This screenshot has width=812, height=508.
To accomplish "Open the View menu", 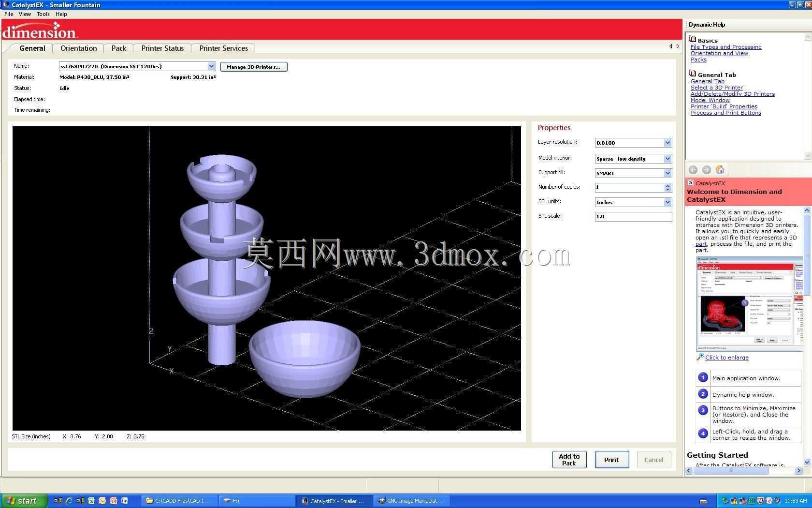I will coord(25,14).
